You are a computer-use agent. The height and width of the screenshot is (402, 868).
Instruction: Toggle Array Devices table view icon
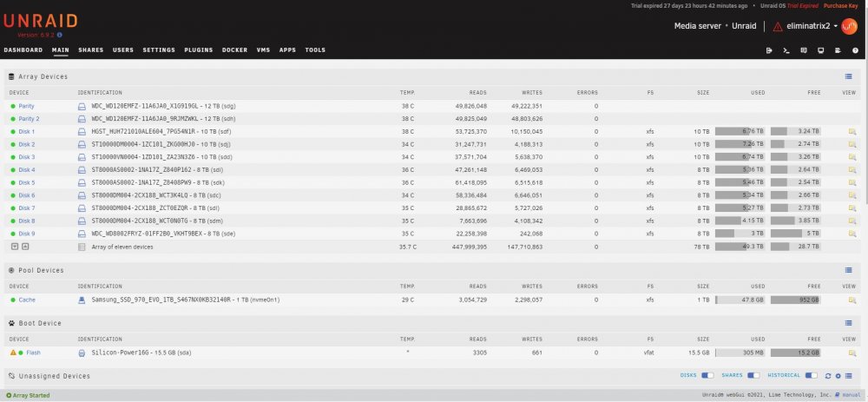[849, 76]
